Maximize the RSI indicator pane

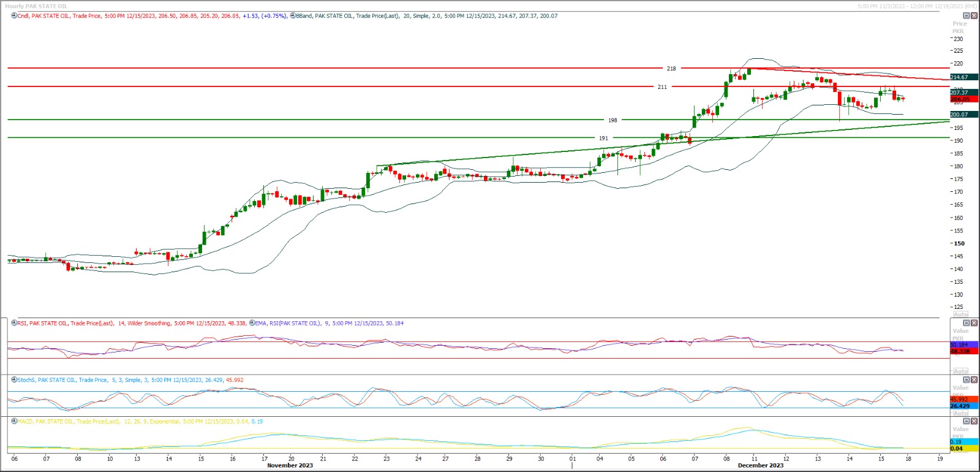click(967, 323)
